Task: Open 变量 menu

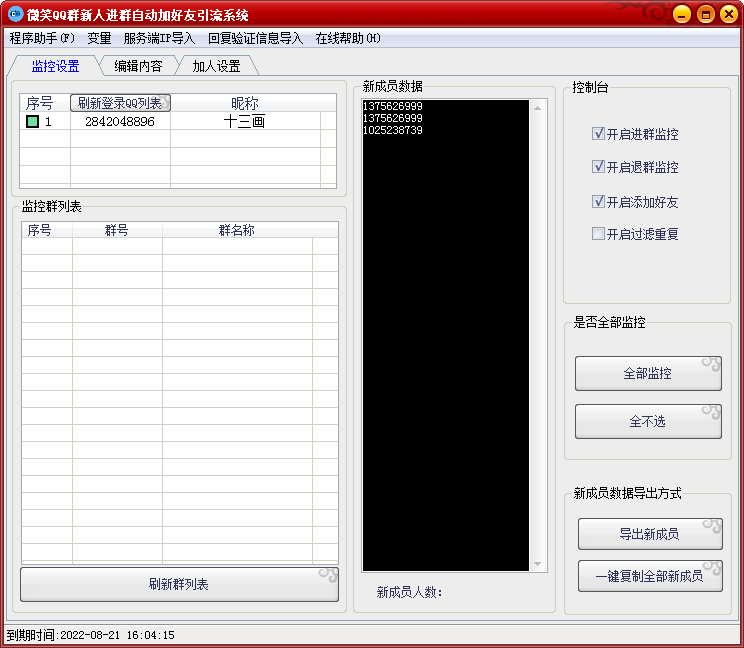Action: pos(99,38)
